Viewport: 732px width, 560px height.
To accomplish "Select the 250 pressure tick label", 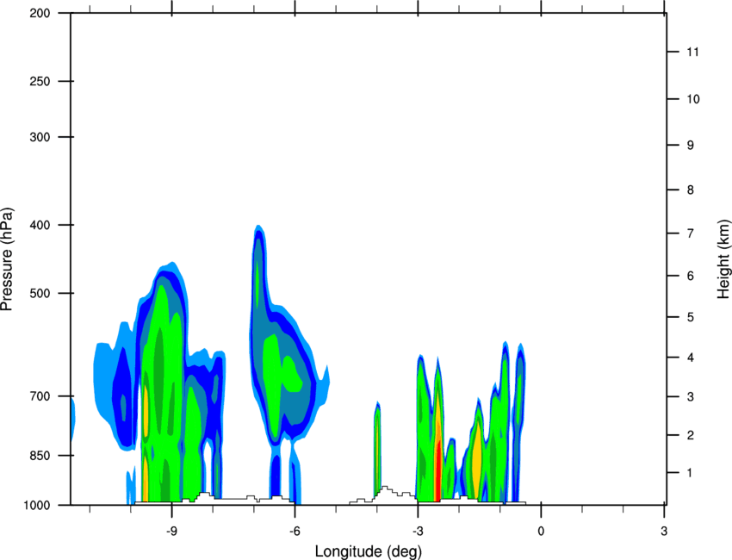I will tap(40, 81).
